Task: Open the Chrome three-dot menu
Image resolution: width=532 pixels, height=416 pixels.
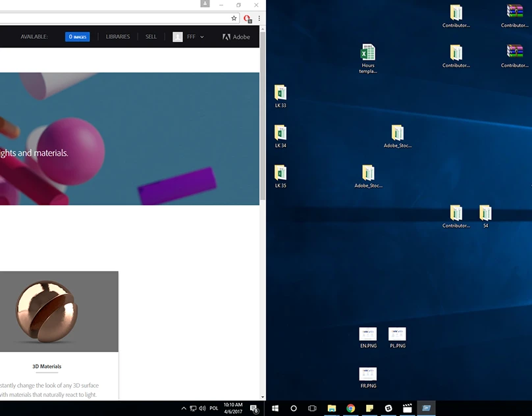Action: pos(259,18)
